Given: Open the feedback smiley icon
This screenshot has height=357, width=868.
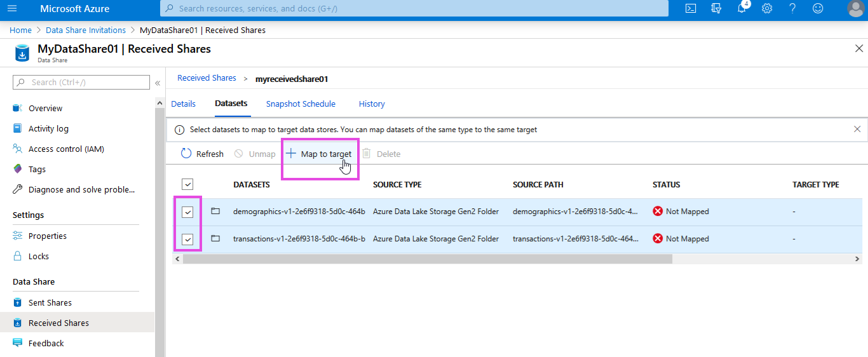Looking at the screenshot, I should point(818,8).
